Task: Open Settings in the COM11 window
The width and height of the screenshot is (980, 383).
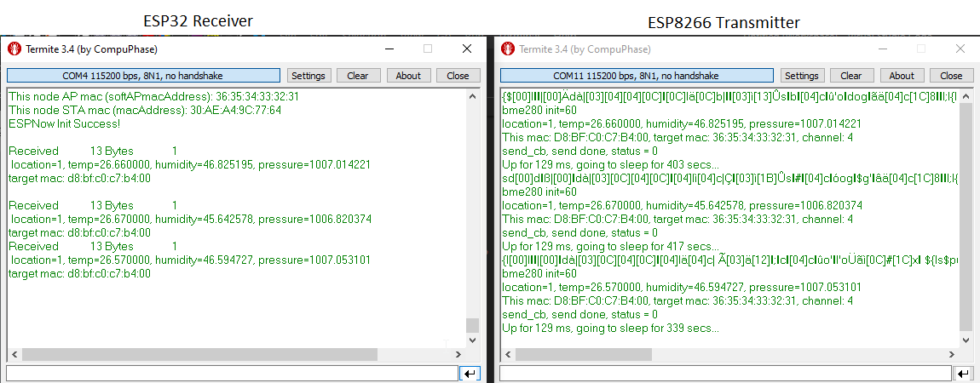Action: click(x=802, y=76)
